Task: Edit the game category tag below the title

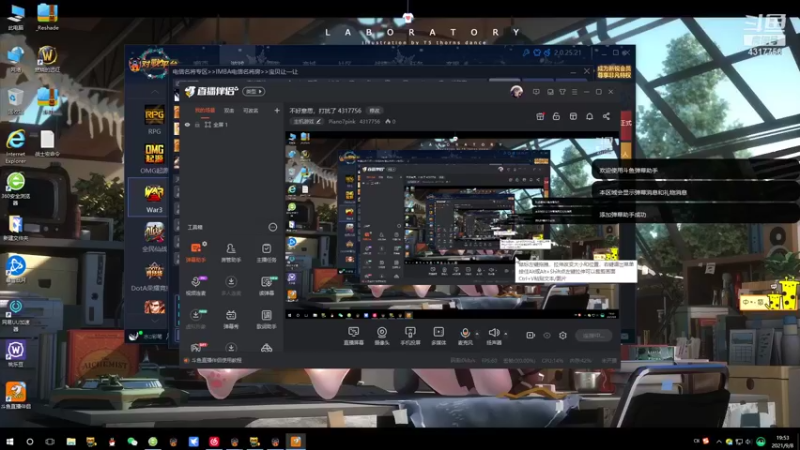Action: point(307,121)
